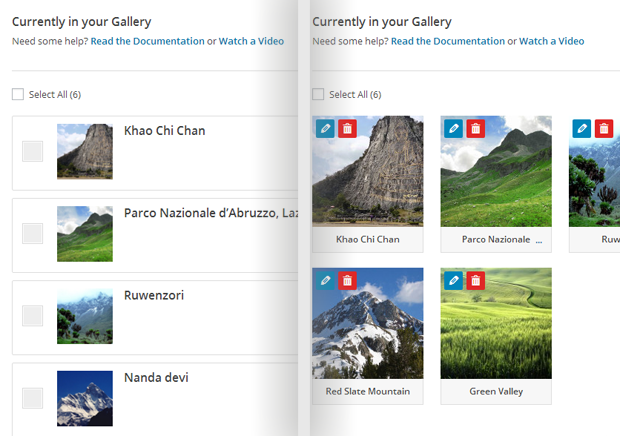Edit the Green Valley image

click(x=454, y=281)
